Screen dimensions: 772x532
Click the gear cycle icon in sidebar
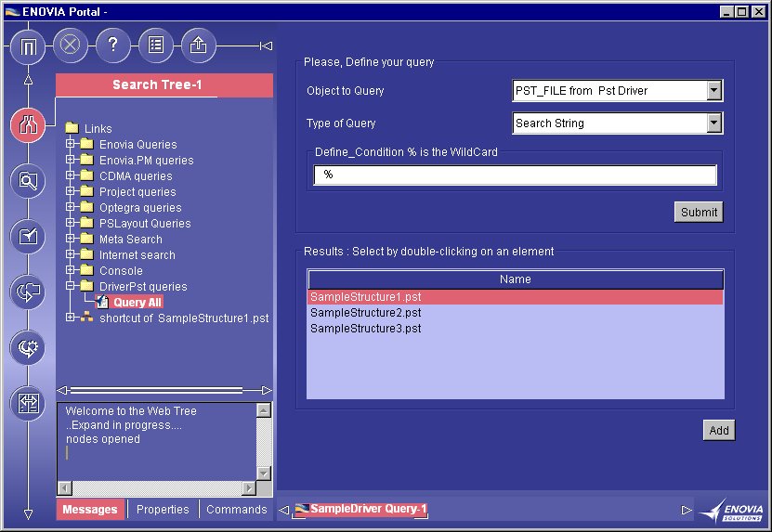[28, 348]
